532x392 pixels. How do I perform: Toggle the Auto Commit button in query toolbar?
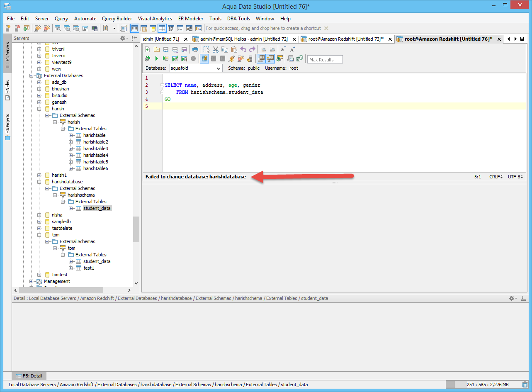tap(204, 59)
